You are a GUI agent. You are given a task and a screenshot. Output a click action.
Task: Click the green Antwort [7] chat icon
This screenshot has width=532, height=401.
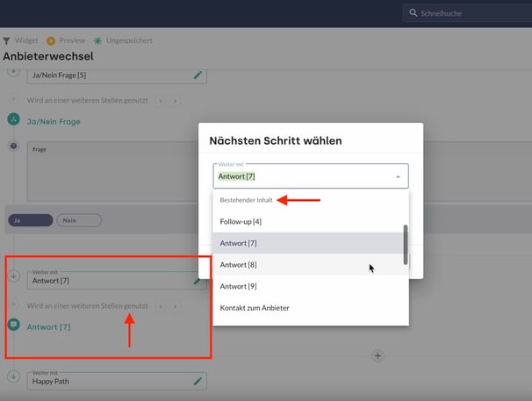[x=14, y=326]
